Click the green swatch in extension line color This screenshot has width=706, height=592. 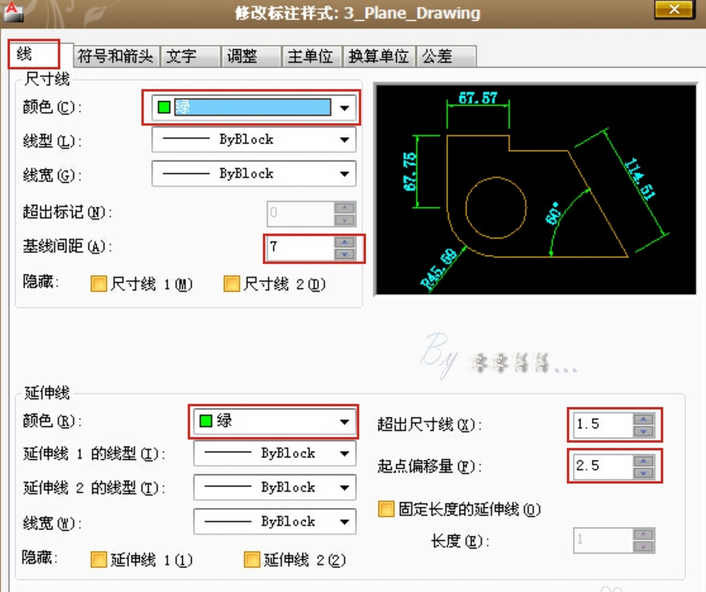point(204,422)
